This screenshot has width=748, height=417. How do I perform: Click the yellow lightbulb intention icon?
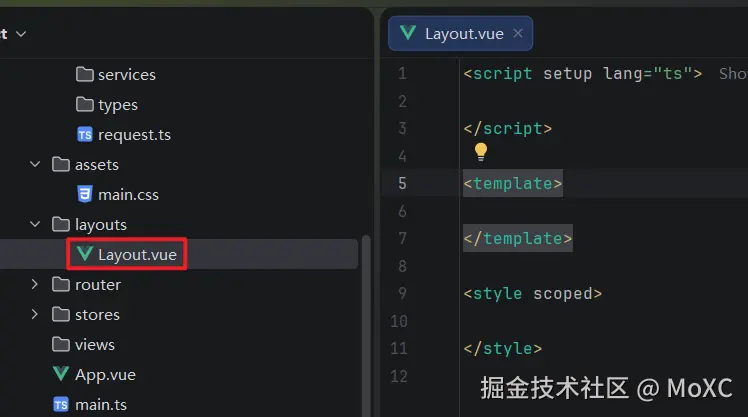pos(481,152)
